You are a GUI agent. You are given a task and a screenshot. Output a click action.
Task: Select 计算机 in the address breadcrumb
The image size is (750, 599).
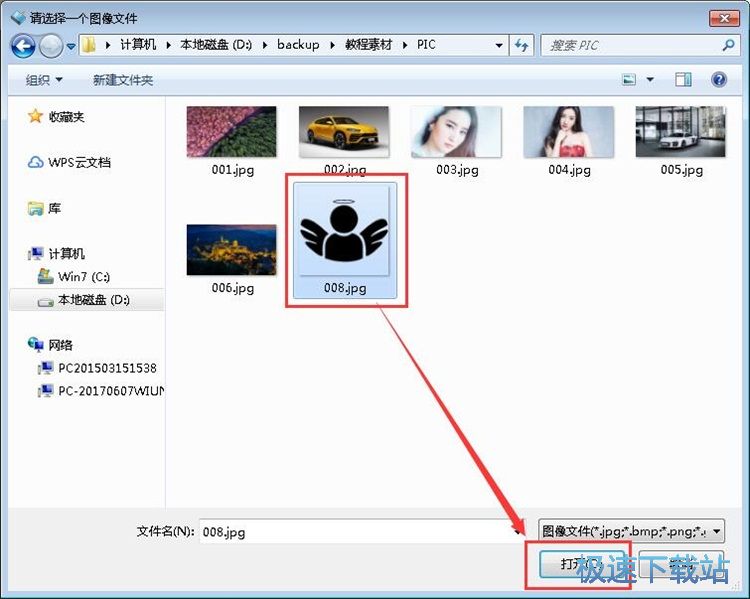point(138,45)
